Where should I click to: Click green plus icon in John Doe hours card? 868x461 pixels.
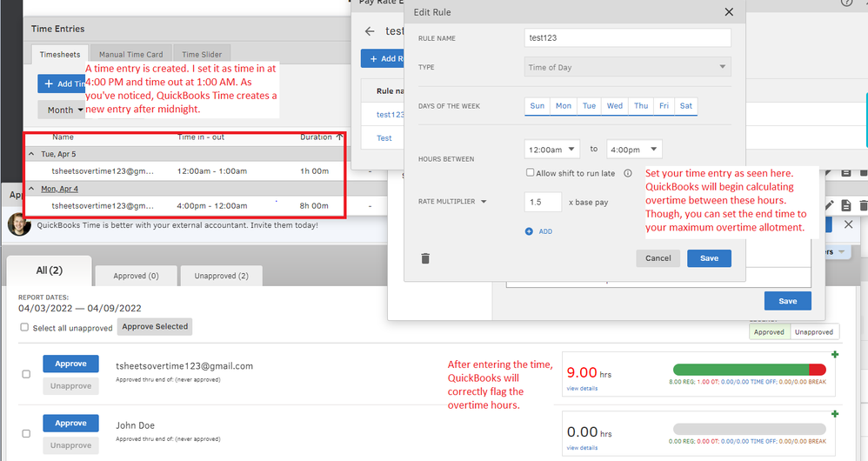coord(835,414)
